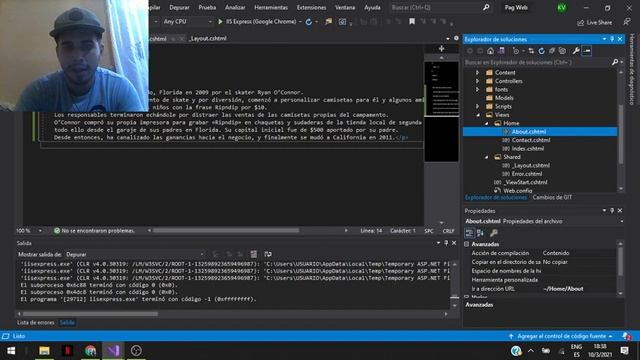Switch to the _Layout.cshtml editor tab
This screenshot has width=640, height=360.
tap(208, 38)
